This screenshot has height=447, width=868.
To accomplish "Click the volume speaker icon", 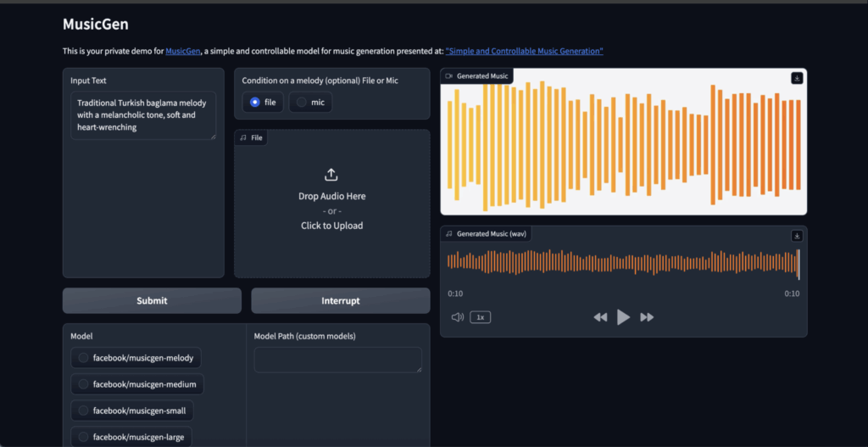I will [458, 317].
